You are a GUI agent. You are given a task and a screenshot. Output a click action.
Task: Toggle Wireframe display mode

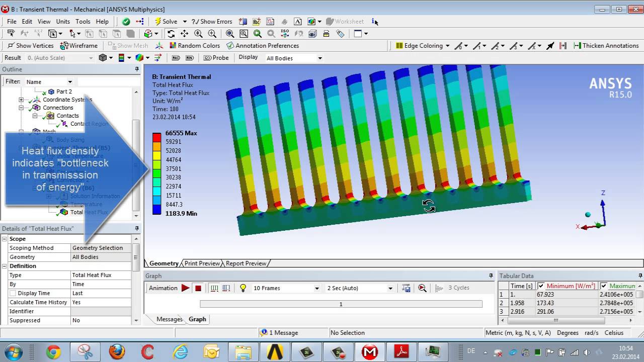[79, 46]
